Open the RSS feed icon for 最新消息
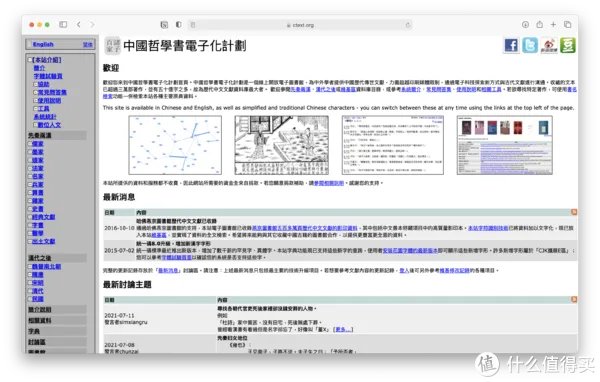The image size is (600, 382). click(x=574, y=212)
